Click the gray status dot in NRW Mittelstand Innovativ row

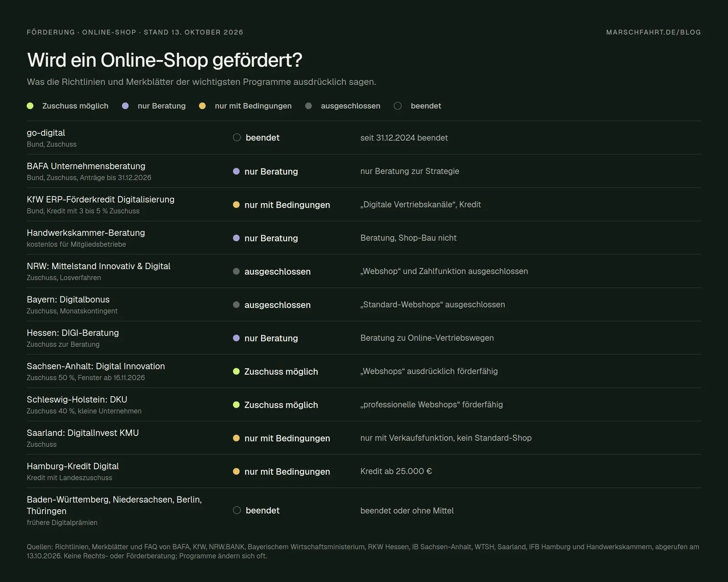pos(236,271)
